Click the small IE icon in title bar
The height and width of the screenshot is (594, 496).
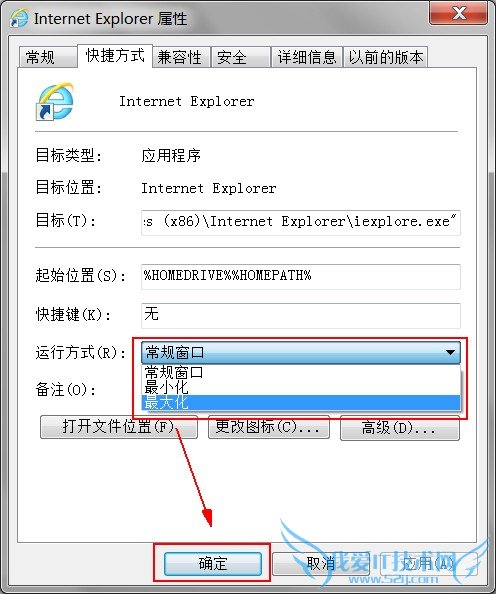pyautogui.click(x=19, y=18)
